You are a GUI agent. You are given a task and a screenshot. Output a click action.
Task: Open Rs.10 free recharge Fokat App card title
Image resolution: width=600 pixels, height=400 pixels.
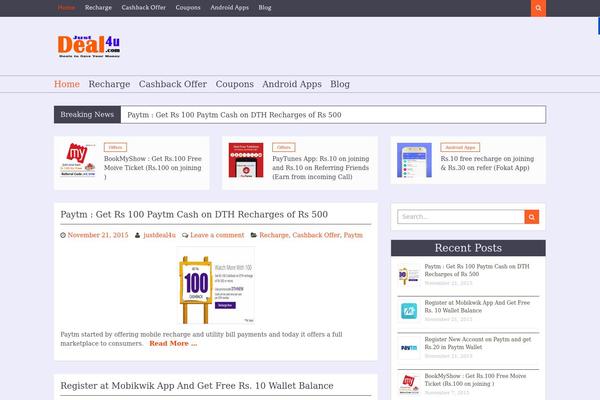(487, 163)
